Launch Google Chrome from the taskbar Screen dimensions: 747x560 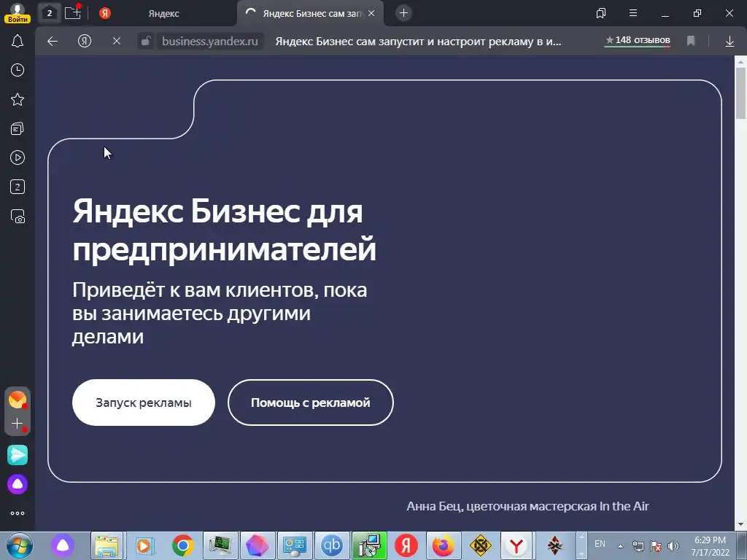pos(183,545)
